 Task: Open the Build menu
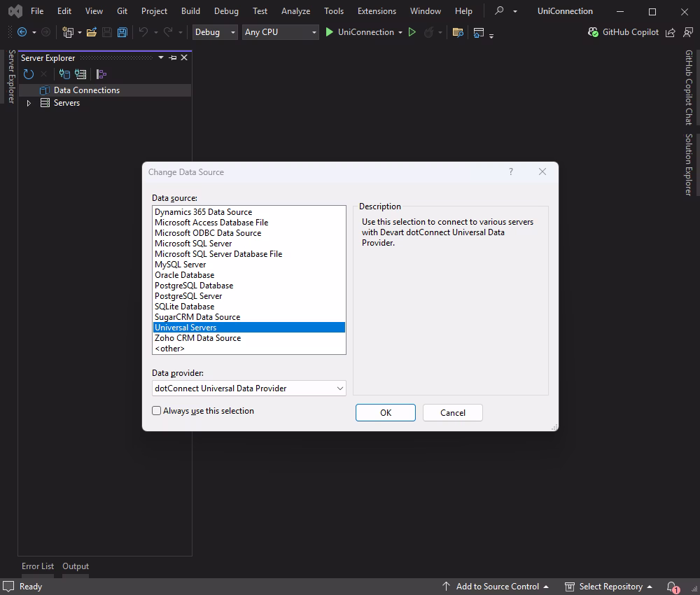(x=190, y=11)
